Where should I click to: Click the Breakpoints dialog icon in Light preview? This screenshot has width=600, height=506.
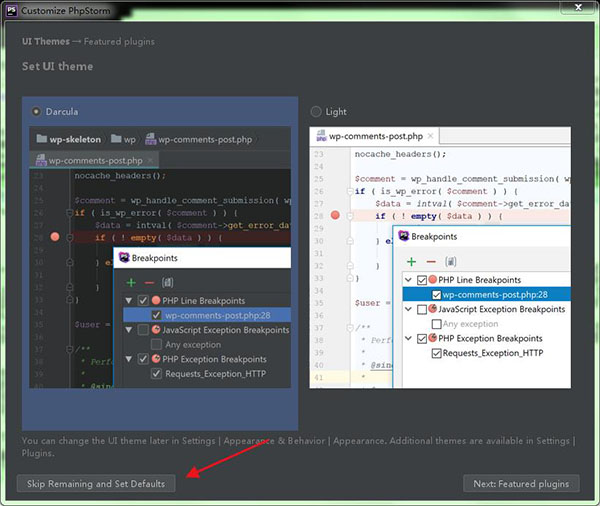404,236
